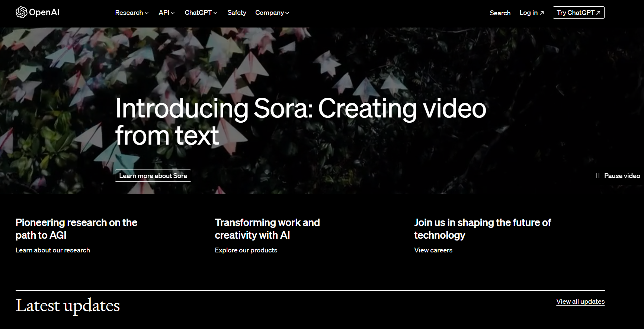Click the Log in link
644x329 pixels.
532,13
